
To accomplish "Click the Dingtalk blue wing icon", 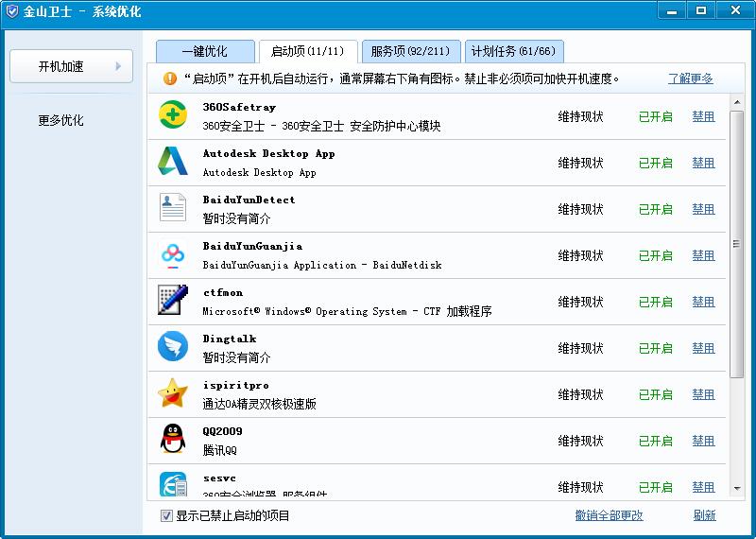I will point(173,346).
